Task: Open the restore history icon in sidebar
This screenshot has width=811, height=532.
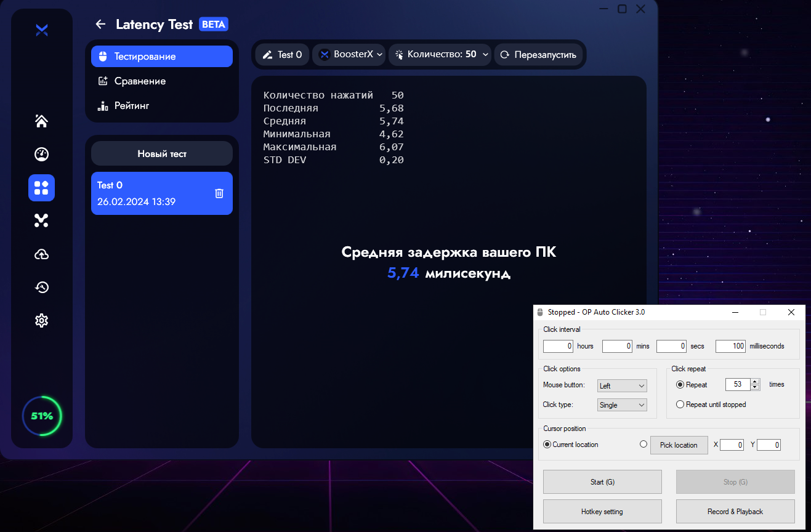Action: click(41, 287)
